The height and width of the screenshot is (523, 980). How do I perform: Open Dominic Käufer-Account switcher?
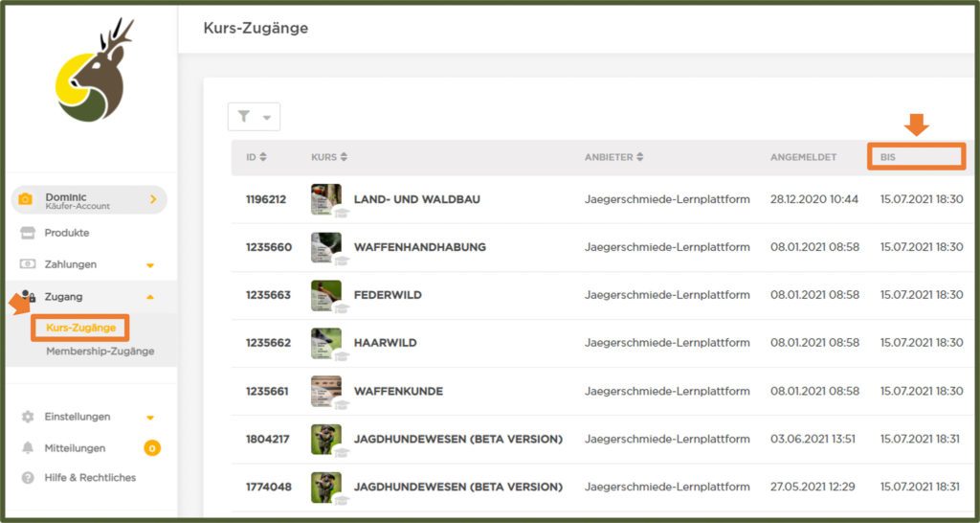(x=89, y=199)
